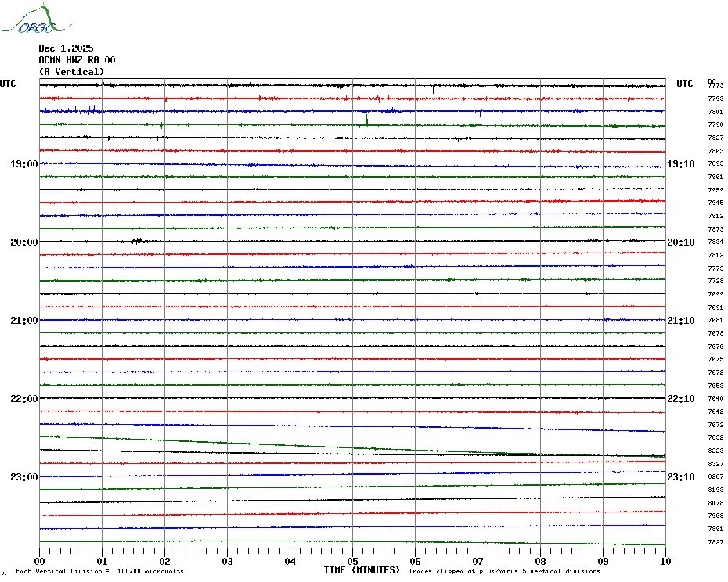Click the 19:10 time label
Screen dimensions: 728x582
[x=681, y=163]
